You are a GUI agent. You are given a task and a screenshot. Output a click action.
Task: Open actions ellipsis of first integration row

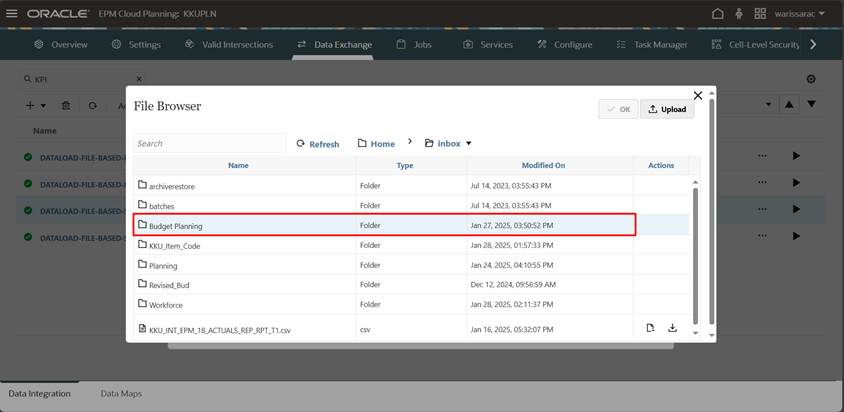(x=762, y=156)
